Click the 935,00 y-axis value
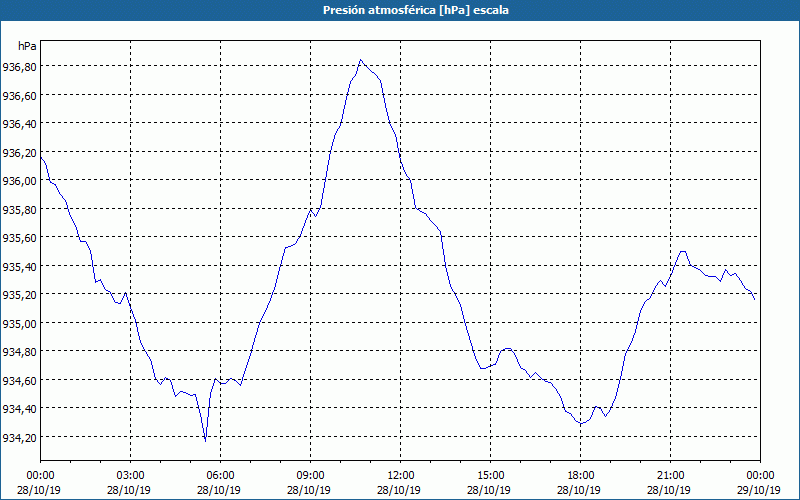800x500 pixels. coord(19,323)
